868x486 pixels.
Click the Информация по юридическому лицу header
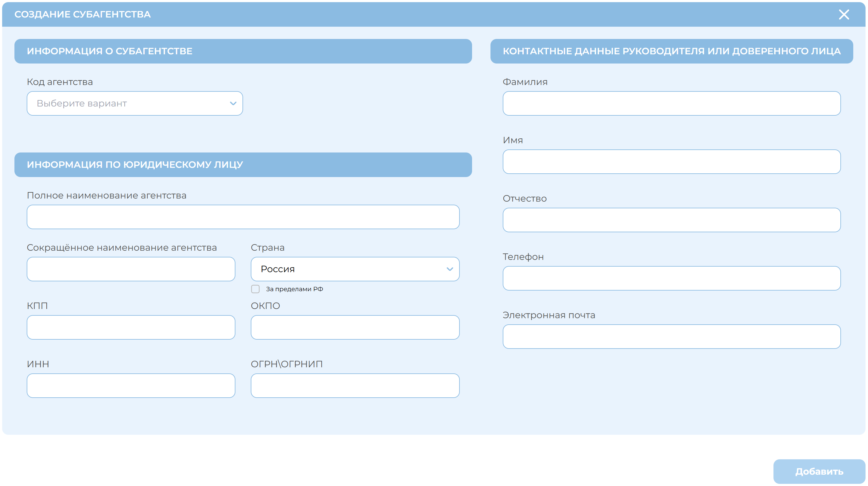coord(242,165)
